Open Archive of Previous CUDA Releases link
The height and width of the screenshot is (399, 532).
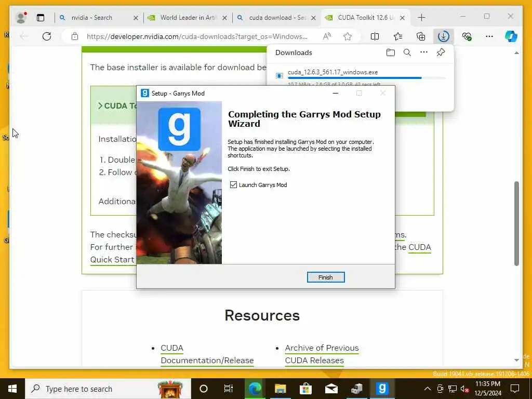tap(321, 354)
